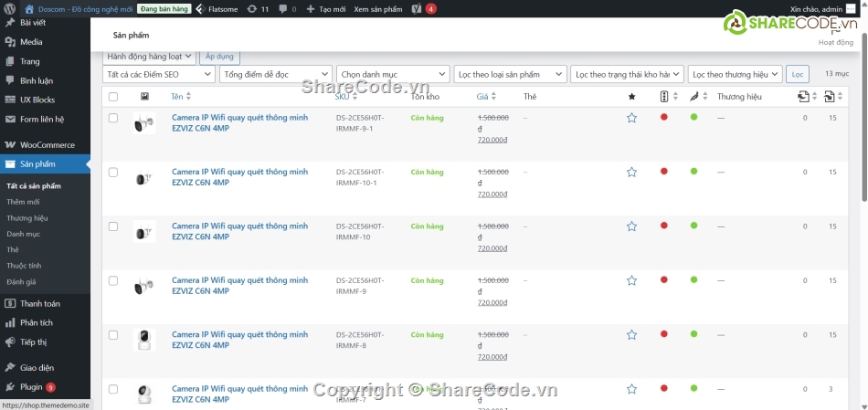Image resolution: width=868 pixels, height=410 pixels.
Task: Sort products by Tên column
Action: point(181,97)
